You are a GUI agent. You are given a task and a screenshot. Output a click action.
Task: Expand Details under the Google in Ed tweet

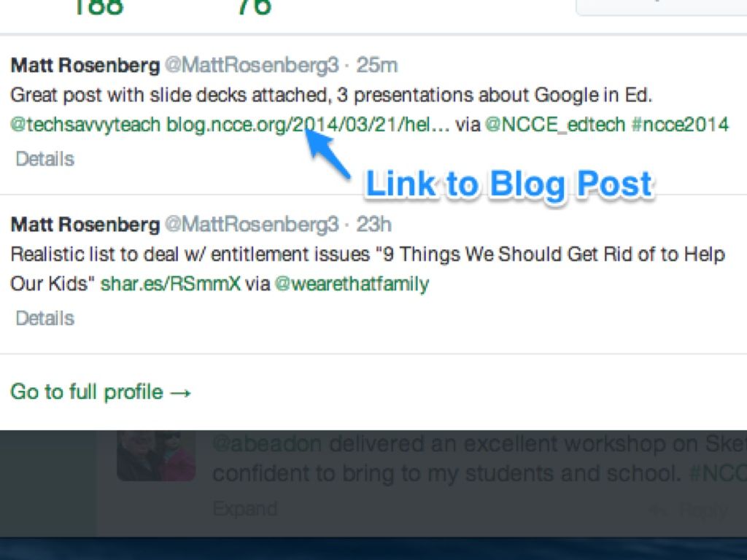44,159
